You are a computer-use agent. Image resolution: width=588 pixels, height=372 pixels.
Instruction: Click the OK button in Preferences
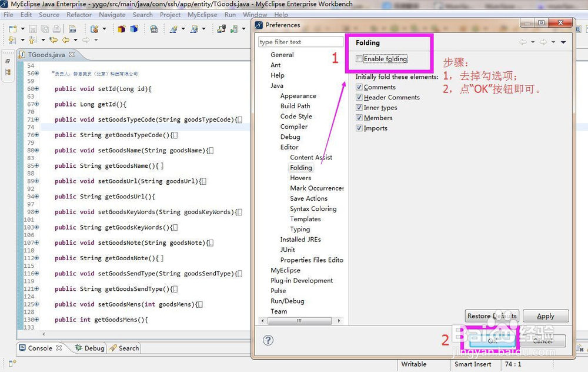tap(492, 340)
